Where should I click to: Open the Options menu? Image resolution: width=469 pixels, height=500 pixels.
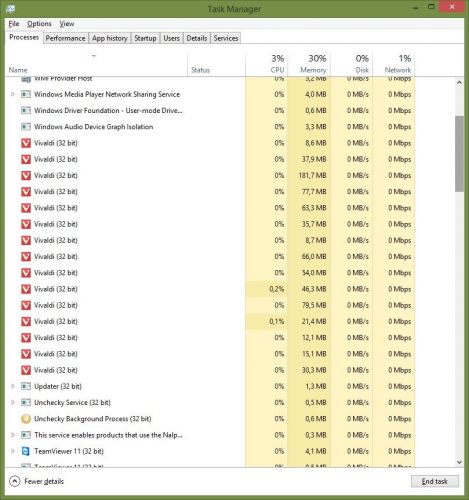[39, 24]
